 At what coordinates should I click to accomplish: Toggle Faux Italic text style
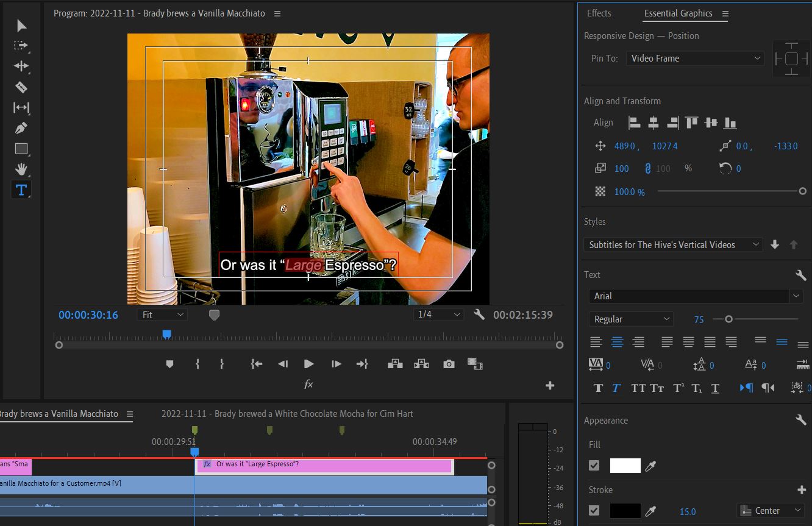(x=616, y=388)
